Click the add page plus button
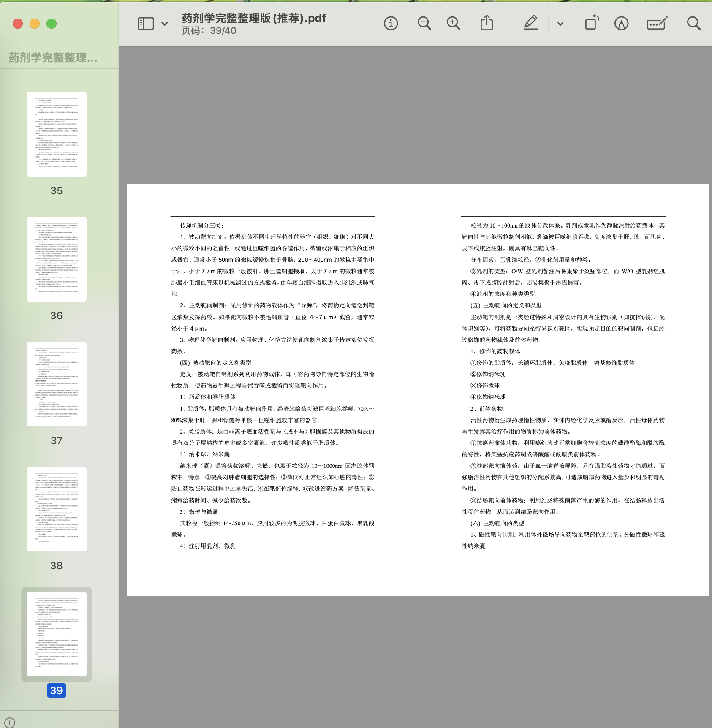This screenshot has width=712, height=728. (10, 723)
